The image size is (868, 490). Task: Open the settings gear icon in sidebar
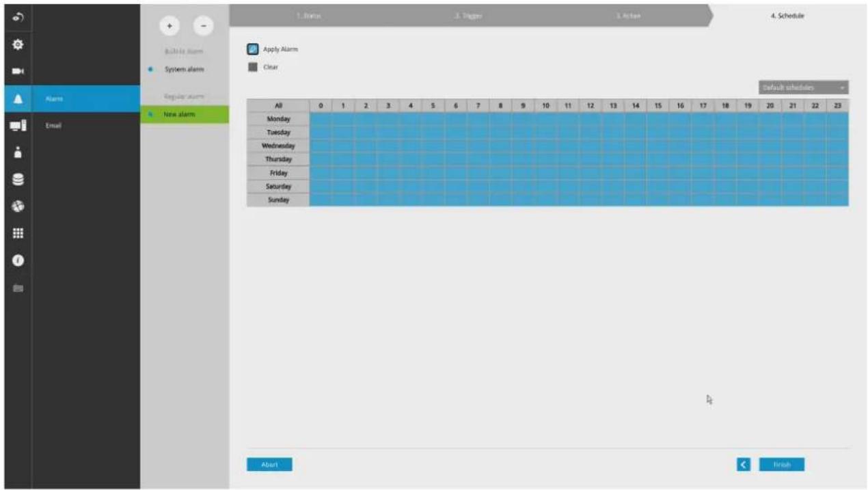click(x=18, y=44)
